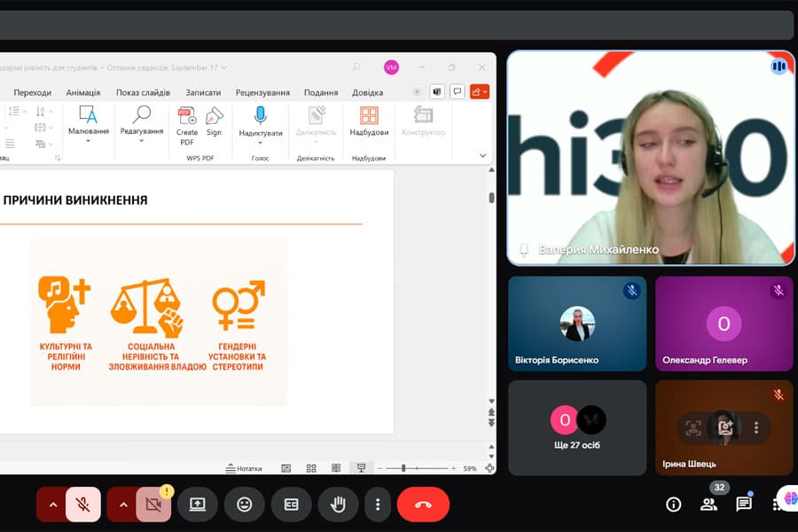Open the Анімація ribbon tab

(x=83, y=92)
